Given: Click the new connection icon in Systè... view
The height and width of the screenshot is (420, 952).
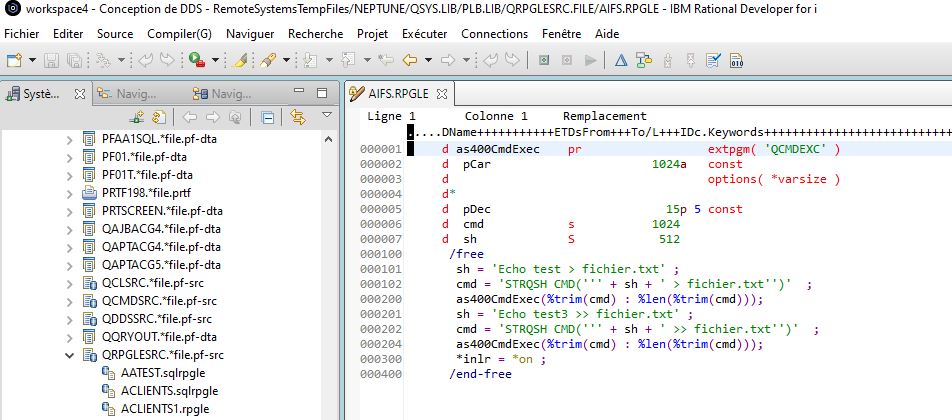Looking at the screenshot, I should point(137,117).
